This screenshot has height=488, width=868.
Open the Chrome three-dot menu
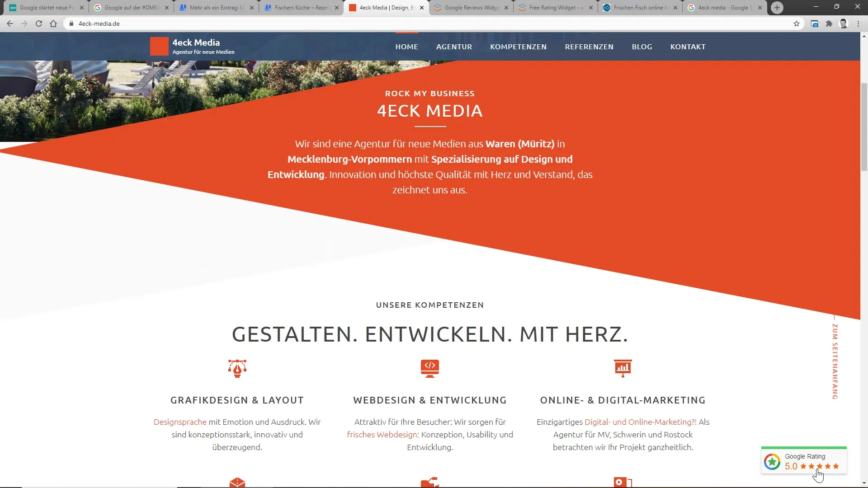coord(858,23)
